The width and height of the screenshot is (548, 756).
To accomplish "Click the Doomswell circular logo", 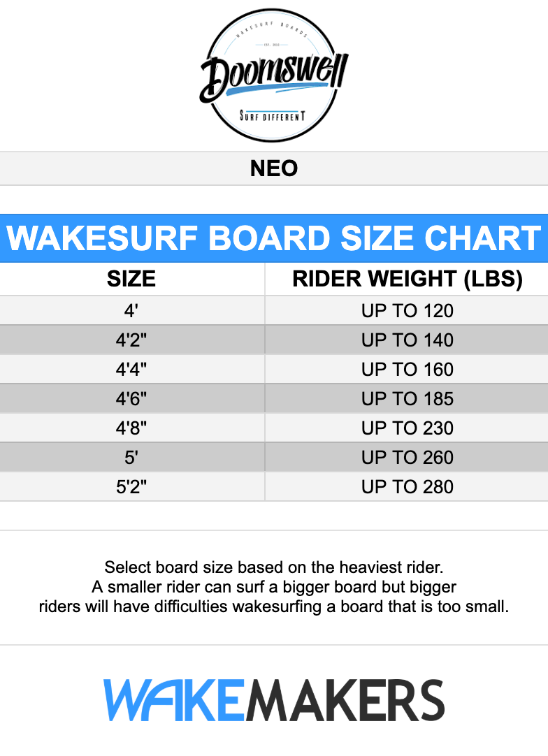I will [x=273, y=75].
